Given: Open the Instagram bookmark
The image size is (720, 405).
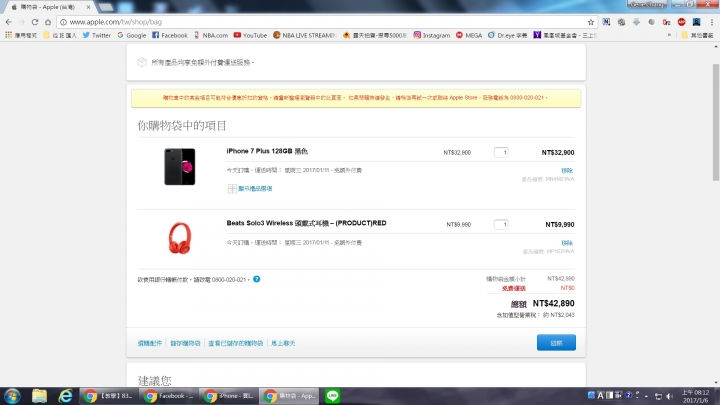Looking at the screenshot, I should [432, 35].
